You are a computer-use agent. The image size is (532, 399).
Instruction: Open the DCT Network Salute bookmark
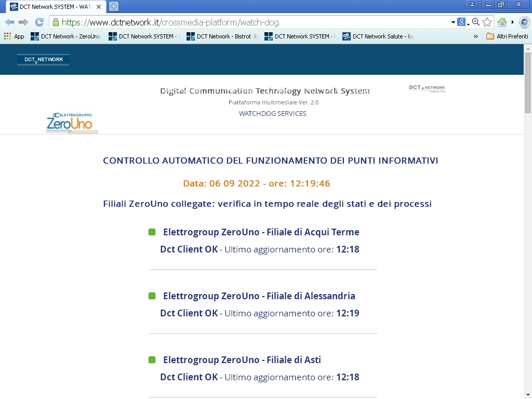tap(378, 36)
